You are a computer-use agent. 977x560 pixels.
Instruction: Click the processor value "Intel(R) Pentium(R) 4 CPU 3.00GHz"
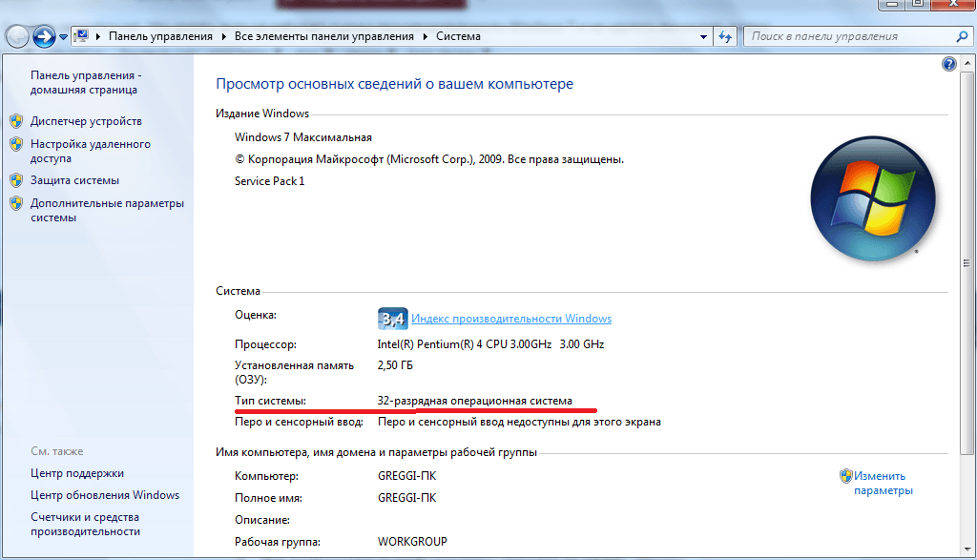pos(465,344)
